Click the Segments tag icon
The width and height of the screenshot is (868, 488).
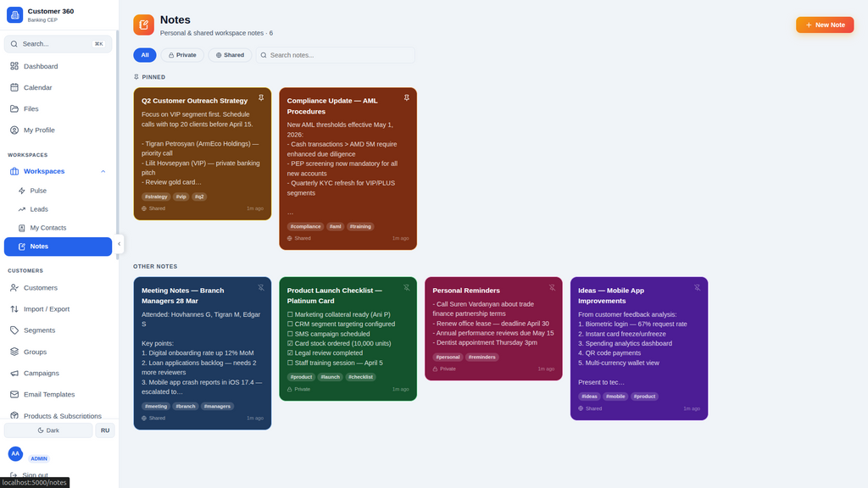click(14, 330)
